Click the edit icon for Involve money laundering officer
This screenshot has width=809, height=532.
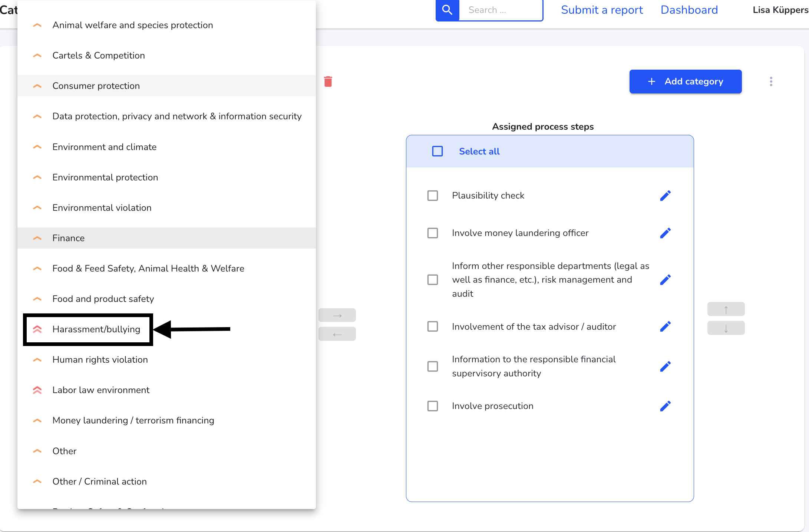pos(665,233)
